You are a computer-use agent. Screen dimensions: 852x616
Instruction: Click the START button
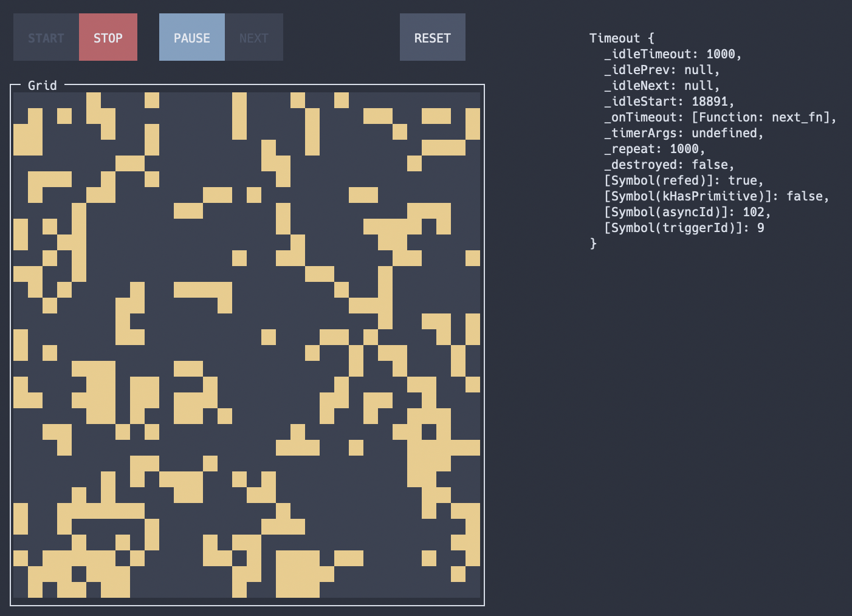[46, 37]
